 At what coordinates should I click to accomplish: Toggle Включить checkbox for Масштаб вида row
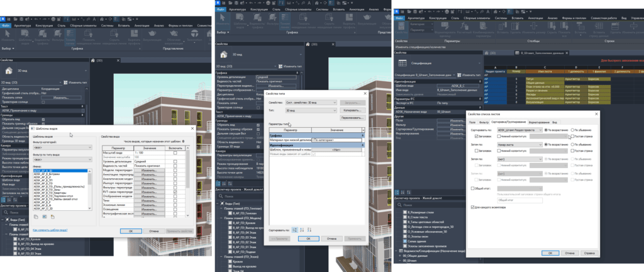pos(175,153)
